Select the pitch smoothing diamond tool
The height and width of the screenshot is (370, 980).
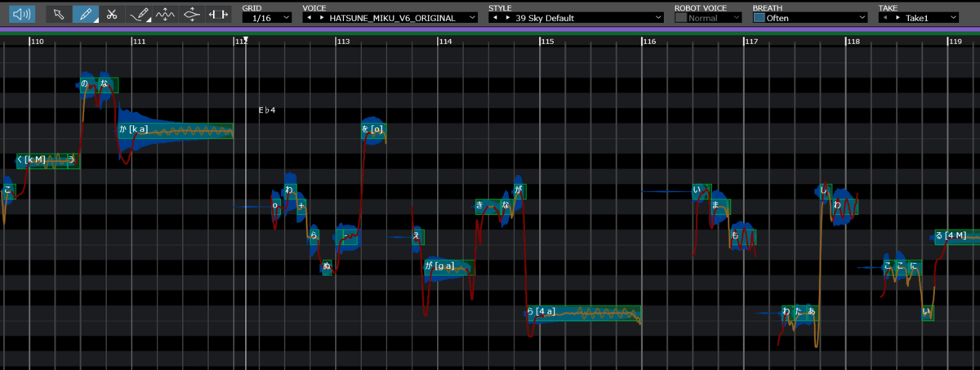(191, 14)
